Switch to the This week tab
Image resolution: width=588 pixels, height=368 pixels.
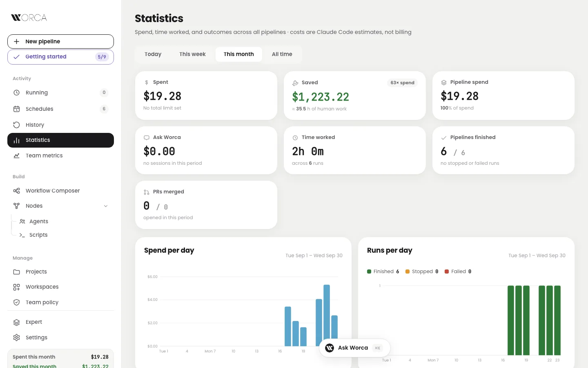(192, 54)
